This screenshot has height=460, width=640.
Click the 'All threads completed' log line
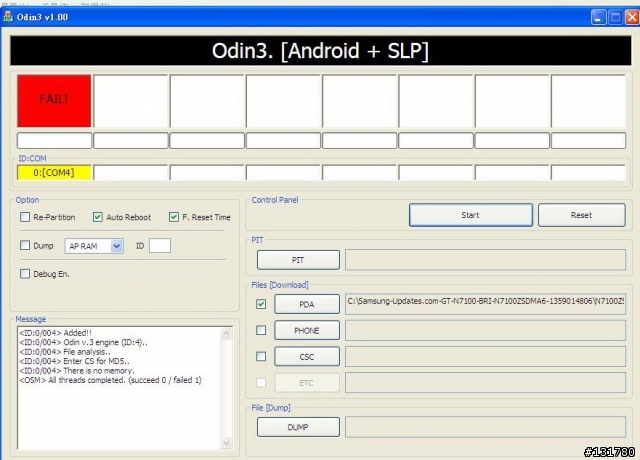point(110,380)
